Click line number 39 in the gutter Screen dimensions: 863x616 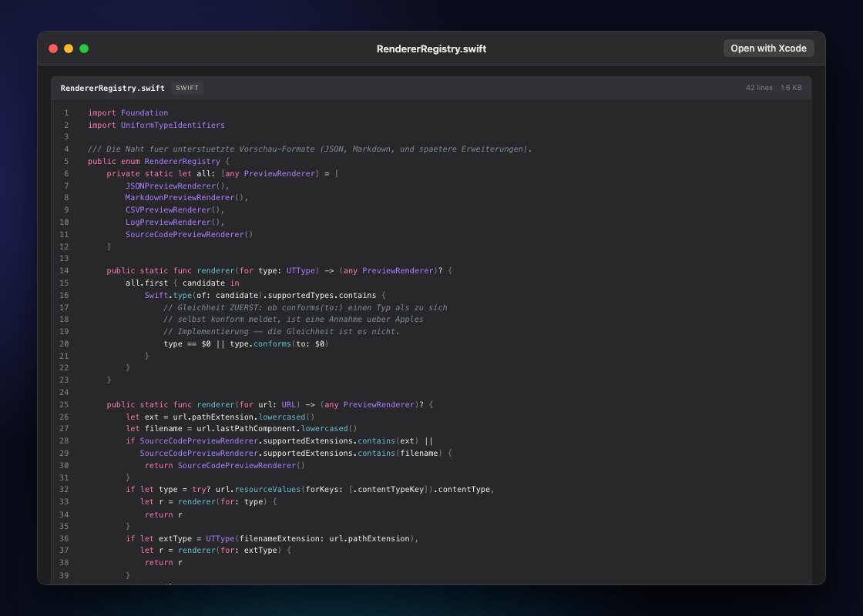click(65, 576)
